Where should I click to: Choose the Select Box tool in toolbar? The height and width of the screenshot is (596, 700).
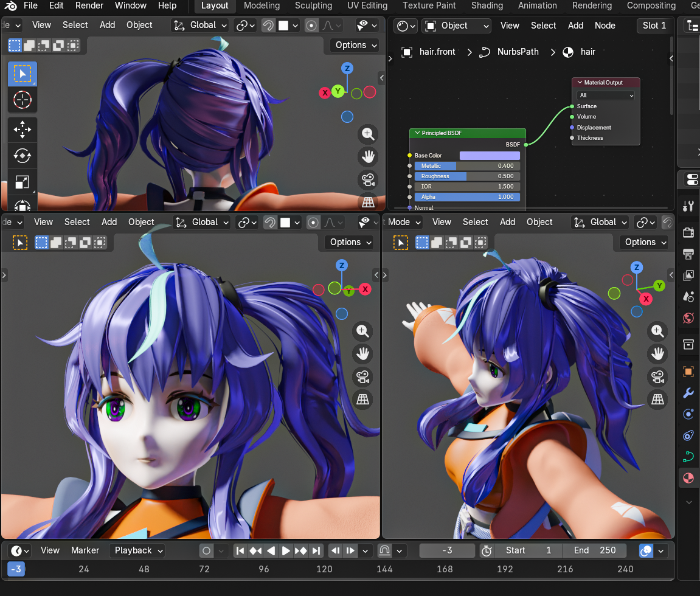(x=23, y=74)
